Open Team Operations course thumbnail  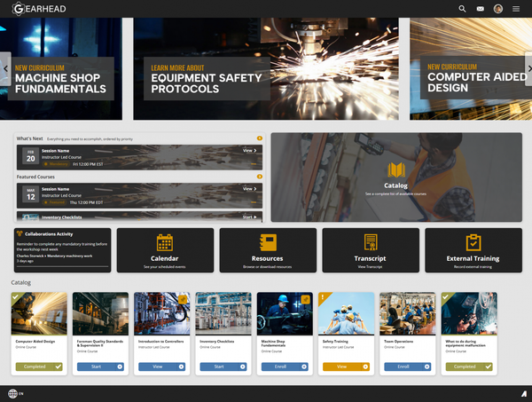408,314
